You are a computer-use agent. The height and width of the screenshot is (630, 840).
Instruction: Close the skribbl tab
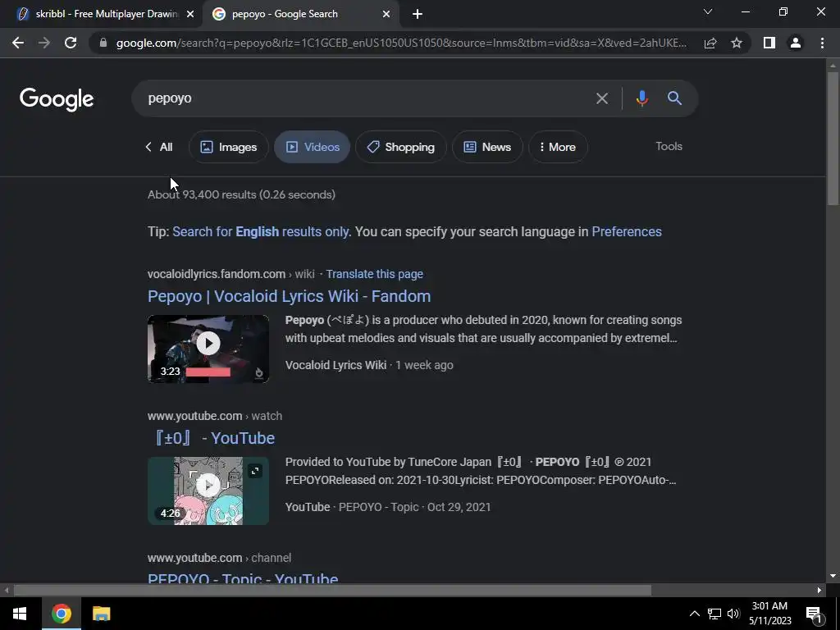pos(190,14)
